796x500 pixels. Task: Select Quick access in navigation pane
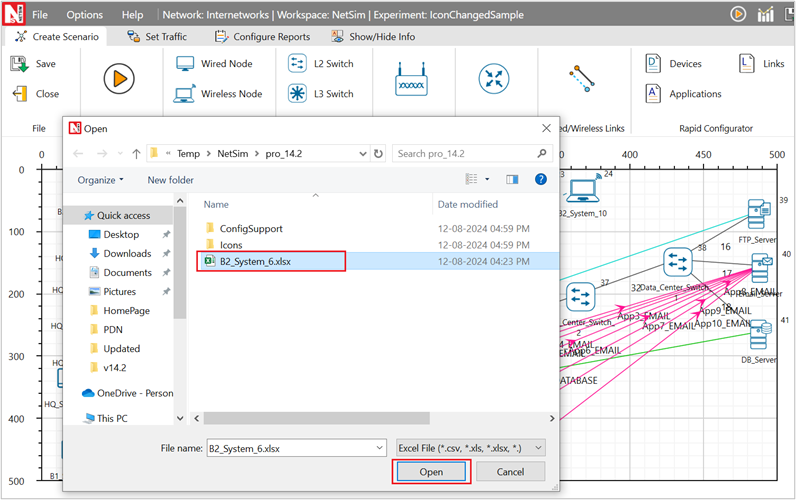(x=117, y=215)
